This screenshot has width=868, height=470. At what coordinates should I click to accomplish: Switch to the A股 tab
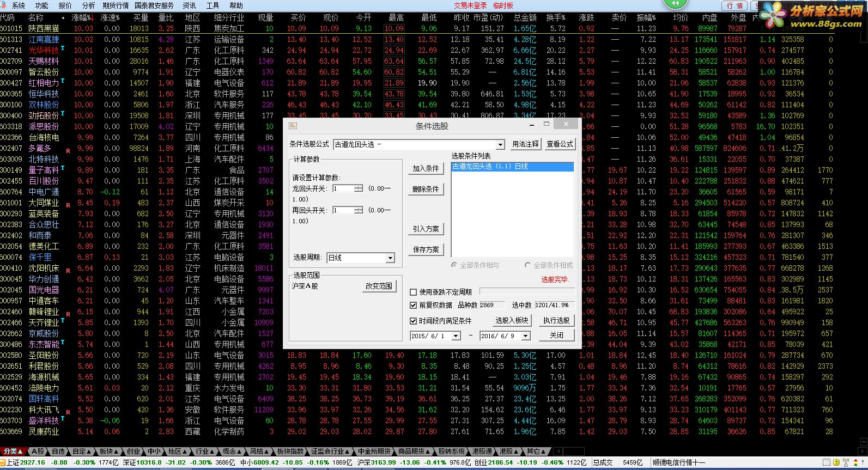pyautogui.click(x=38, y=451)
